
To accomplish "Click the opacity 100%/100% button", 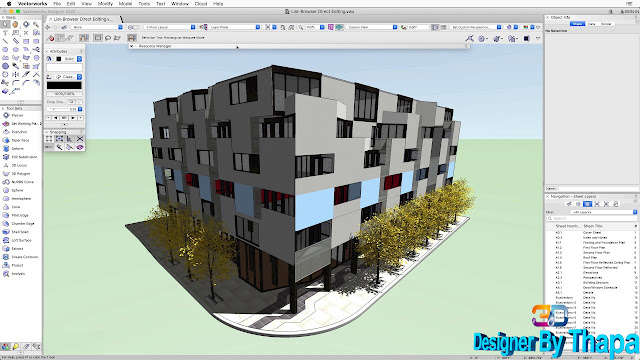I will click(64, 94).
